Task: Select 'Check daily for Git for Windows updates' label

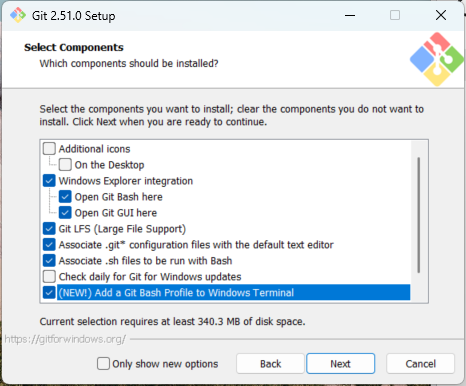Action: [x=150, y=277]
